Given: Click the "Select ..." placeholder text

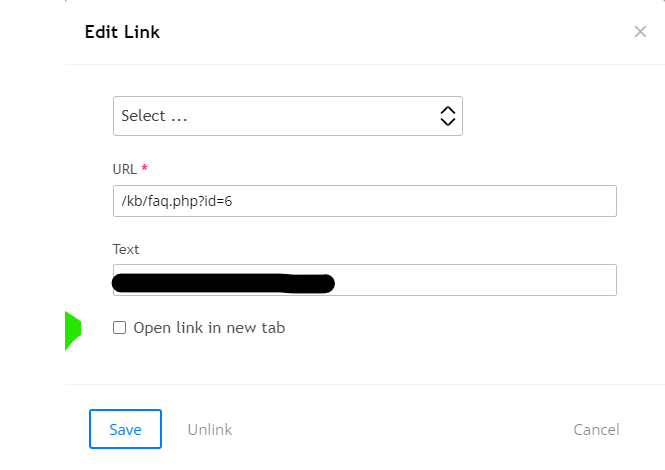Looking at the screenshot, I should 154,116.
